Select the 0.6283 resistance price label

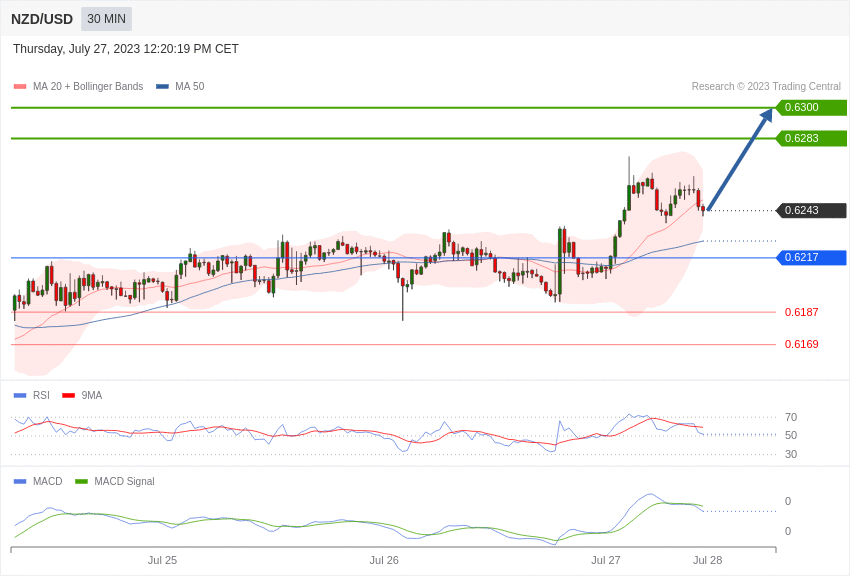(x=812, y=138)
